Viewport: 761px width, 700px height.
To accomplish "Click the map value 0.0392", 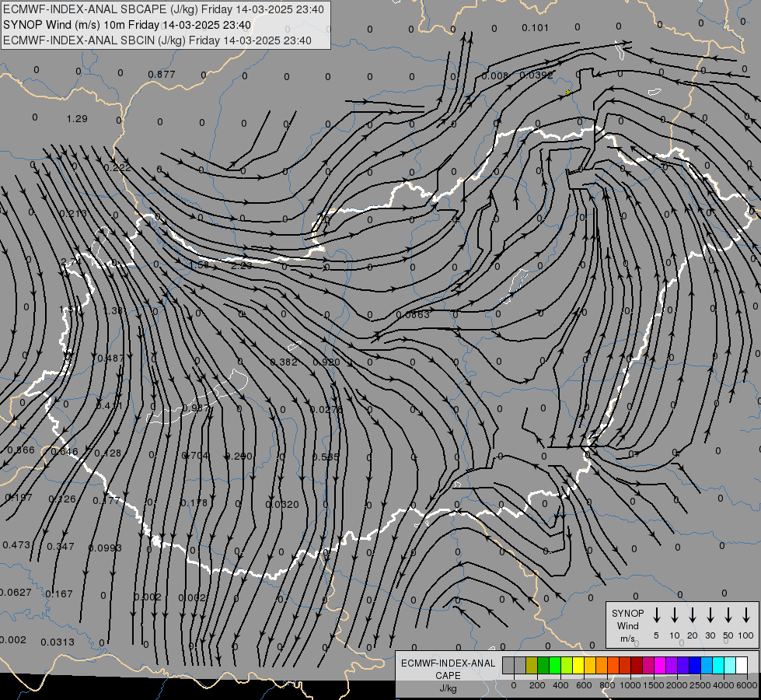I will point(536,75).
